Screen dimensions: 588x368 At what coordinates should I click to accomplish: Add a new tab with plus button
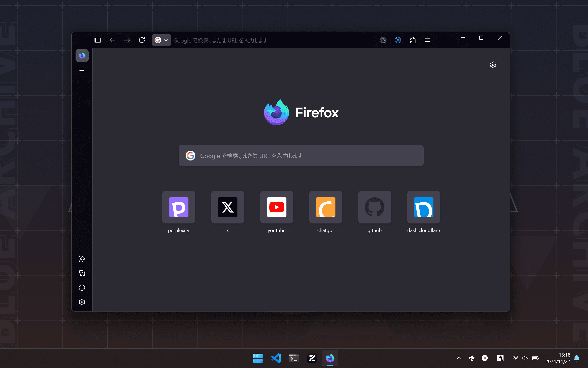tap(82, 71)
